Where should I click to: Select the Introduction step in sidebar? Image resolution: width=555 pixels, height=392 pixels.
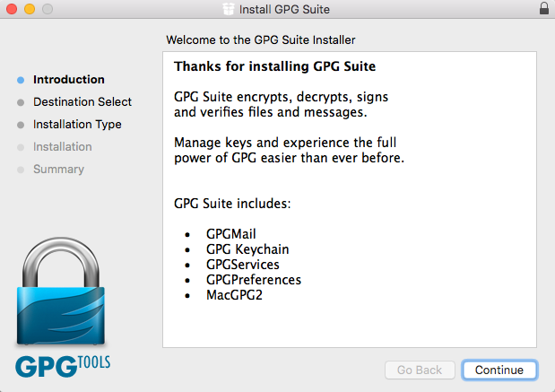(69, 80)
